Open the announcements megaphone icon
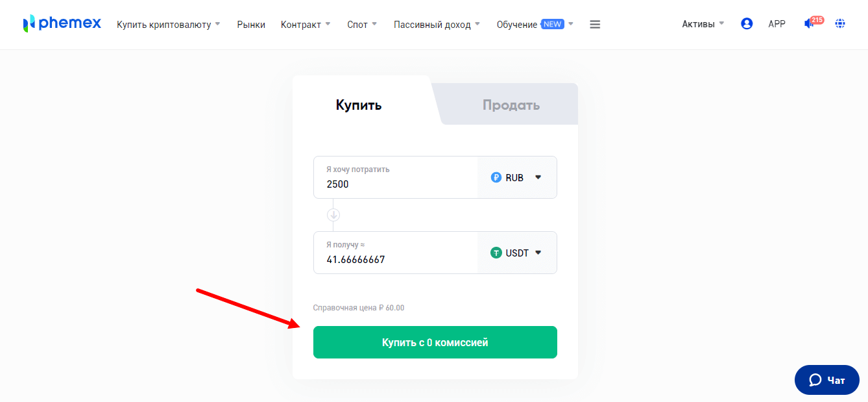868x402 pixels. click(x=809, y=24)
